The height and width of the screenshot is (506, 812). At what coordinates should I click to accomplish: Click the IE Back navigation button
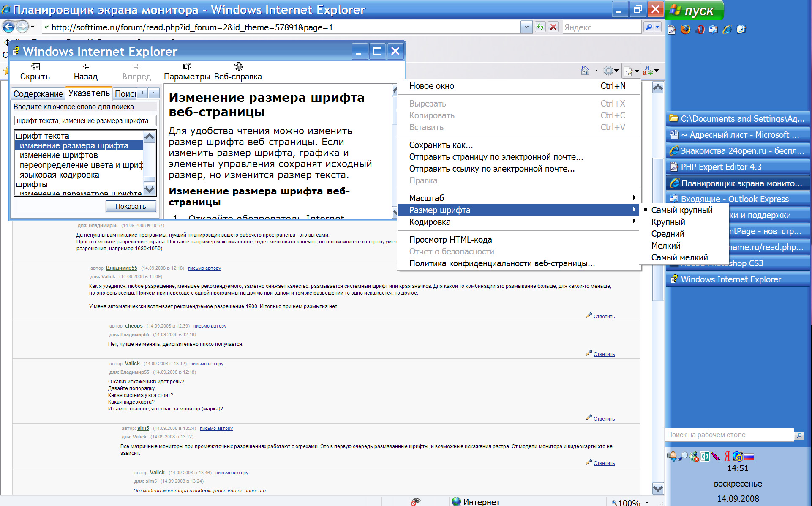click(8, 27)
